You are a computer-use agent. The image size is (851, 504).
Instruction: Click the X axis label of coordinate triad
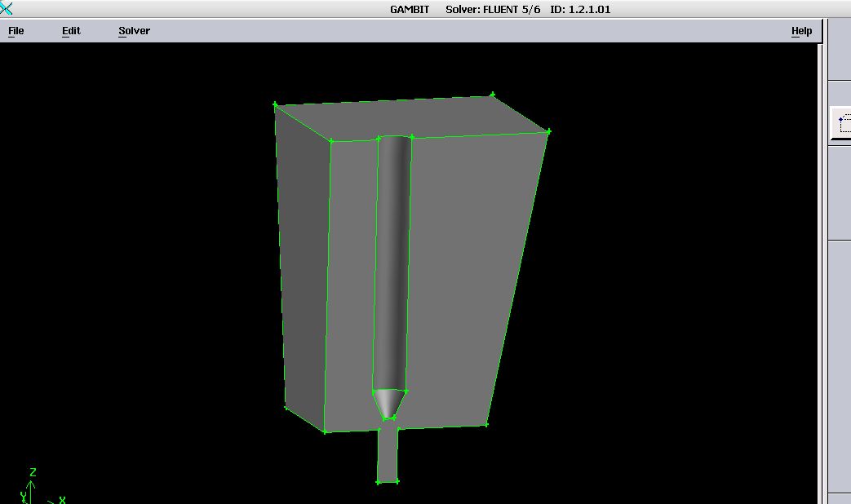tap(62, 500)
